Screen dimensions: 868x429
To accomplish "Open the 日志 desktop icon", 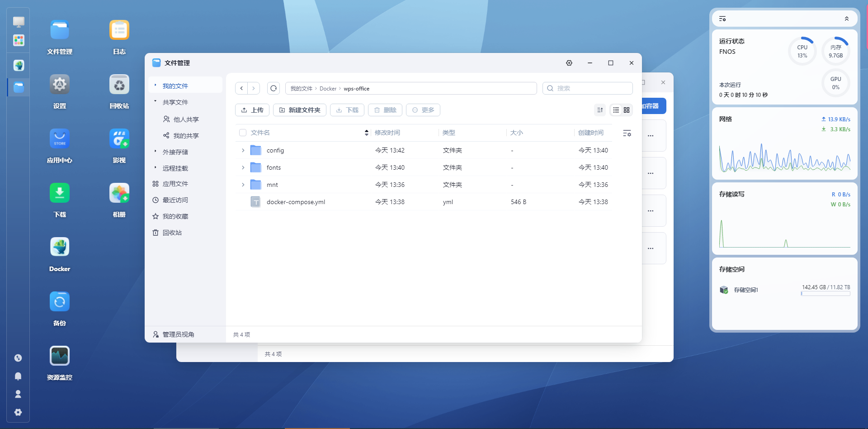I will coord(119,30).
